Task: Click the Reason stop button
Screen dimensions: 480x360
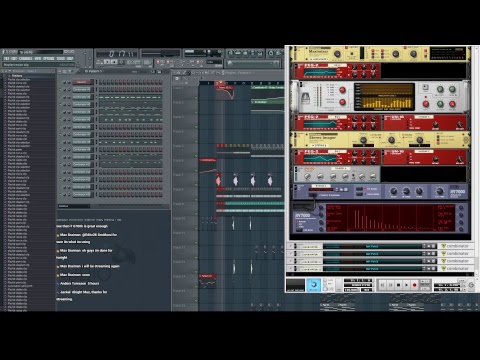Action: click(x=399, y=285)
